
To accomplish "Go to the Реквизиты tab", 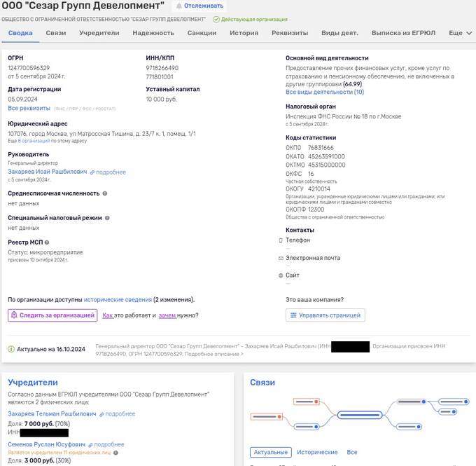I will [x=290, y=33].
